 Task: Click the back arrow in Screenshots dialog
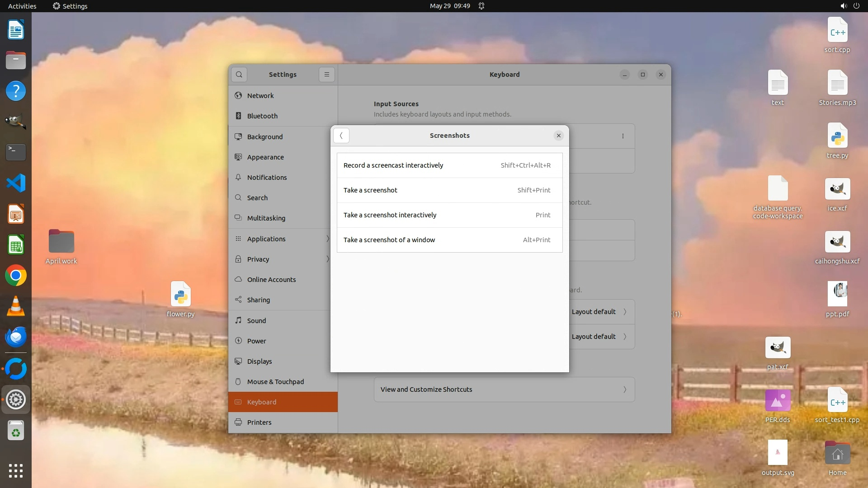point(341,136)
